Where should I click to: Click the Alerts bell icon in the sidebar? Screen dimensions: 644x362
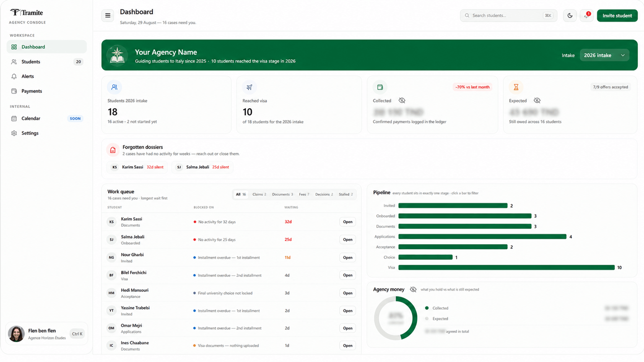tap(14, 76)
